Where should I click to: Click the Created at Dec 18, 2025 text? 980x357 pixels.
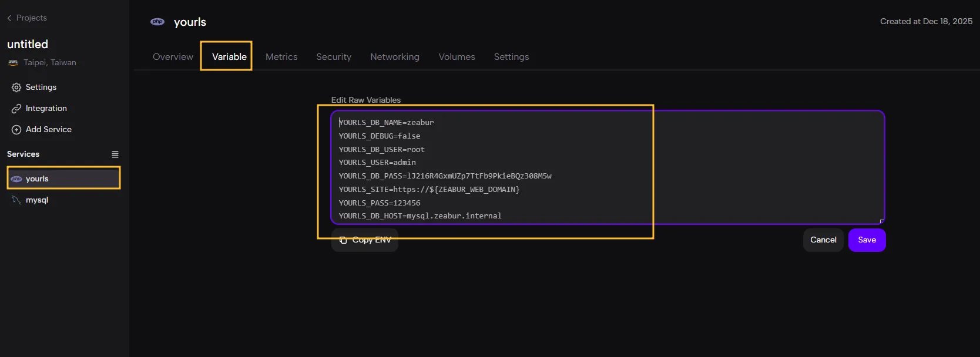click(x=926, y=21)
